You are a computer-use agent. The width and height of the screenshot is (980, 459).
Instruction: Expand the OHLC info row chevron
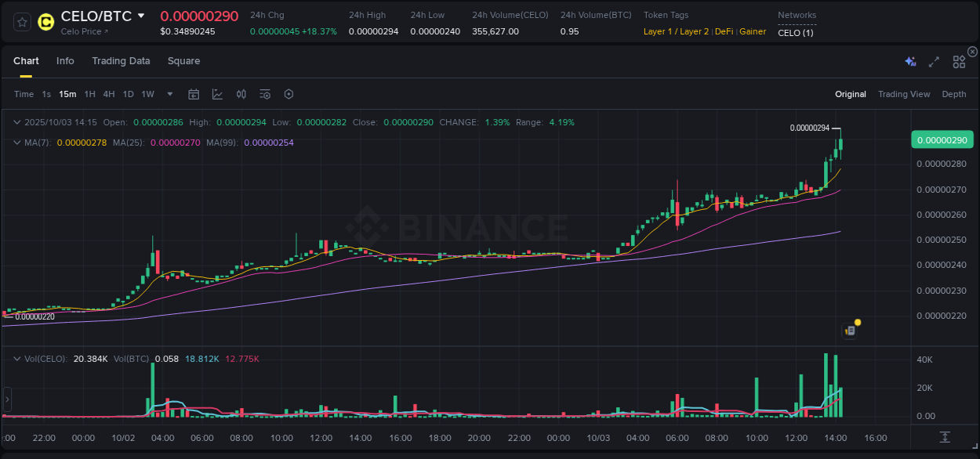click(16, 122)
